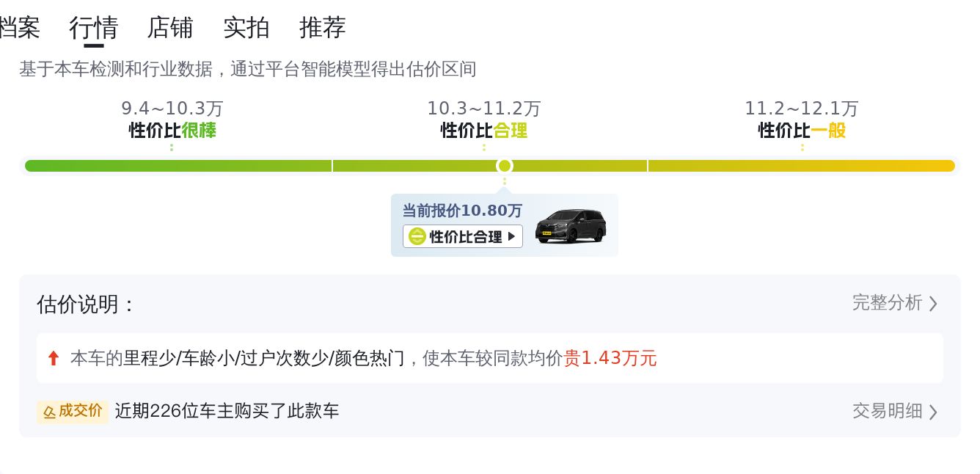Click the 近期226位车主购买了此款车 text

click(x=227, y=411)
